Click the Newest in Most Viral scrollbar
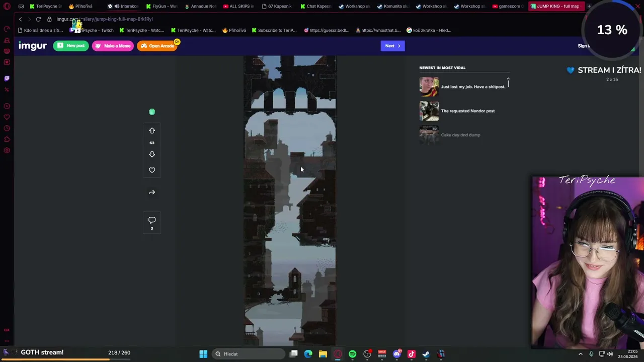Viewport: 644px width, 362px height. [508, 82]
